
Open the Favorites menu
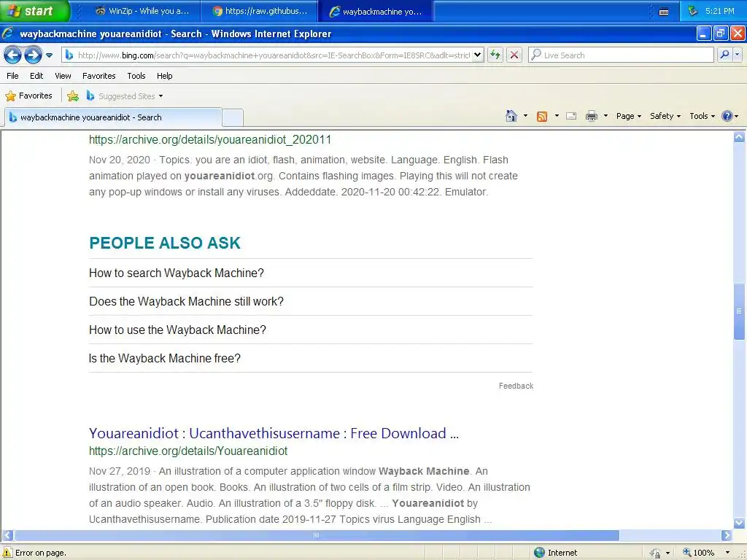pyautogui.click(x=98, y=76)
